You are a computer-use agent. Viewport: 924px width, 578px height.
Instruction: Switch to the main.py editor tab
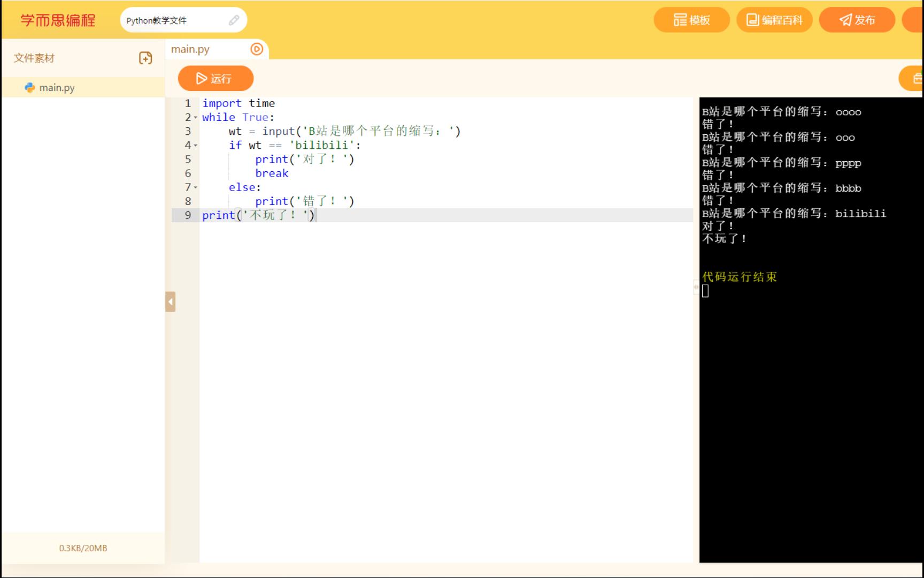tap(190, 49)
